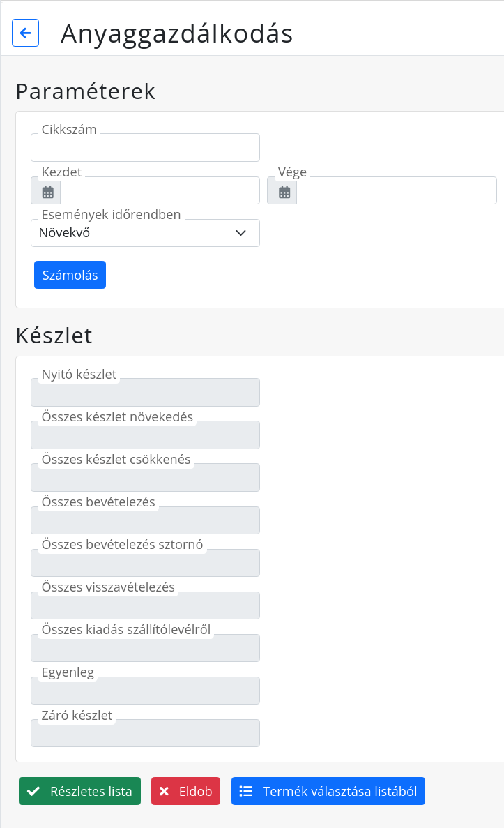Click list icon on Termék választása listából

[246, 791]
